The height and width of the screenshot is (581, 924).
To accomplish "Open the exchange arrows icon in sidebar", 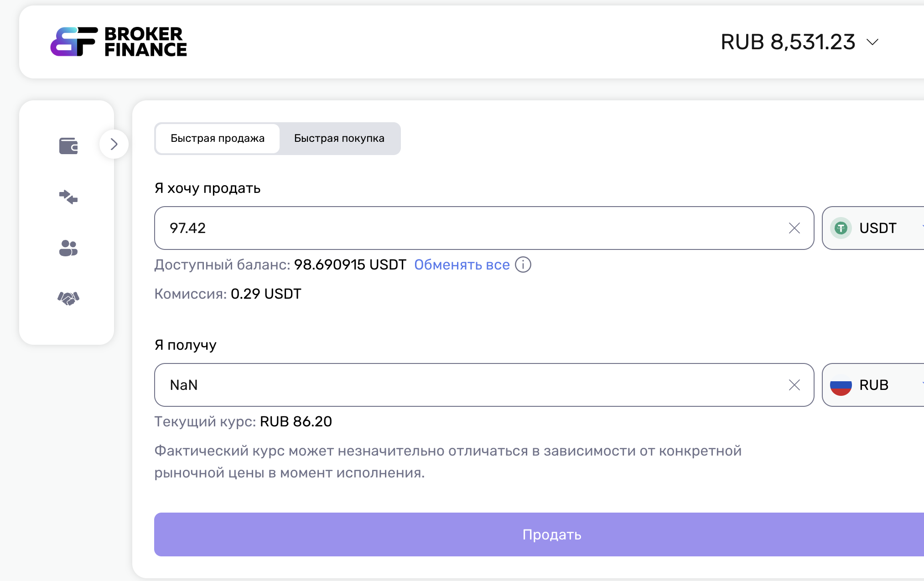I will pos(68,197).
